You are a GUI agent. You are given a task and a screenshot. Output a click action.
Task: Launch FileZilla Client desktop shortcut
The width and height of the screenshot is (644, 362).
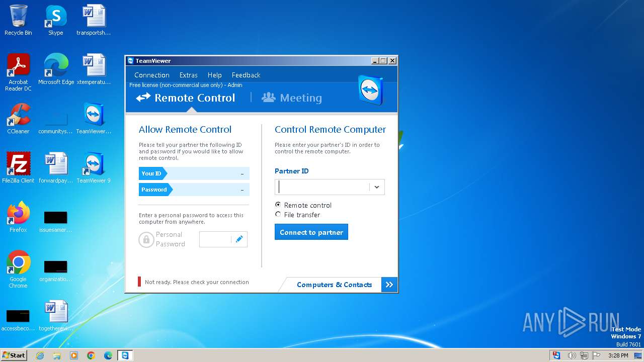(x=18, y=168)
